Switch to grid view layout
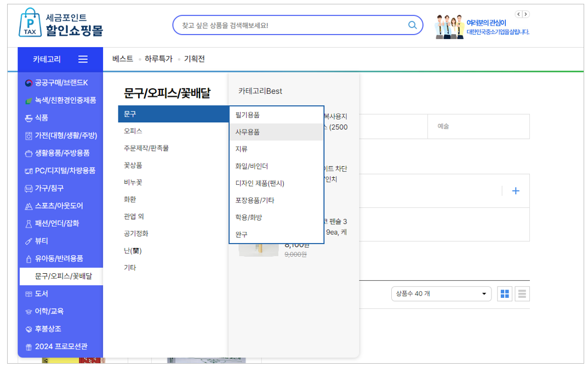Image resolution: width=588 pixels, height=367 pixels. click(x=505, y=293)
